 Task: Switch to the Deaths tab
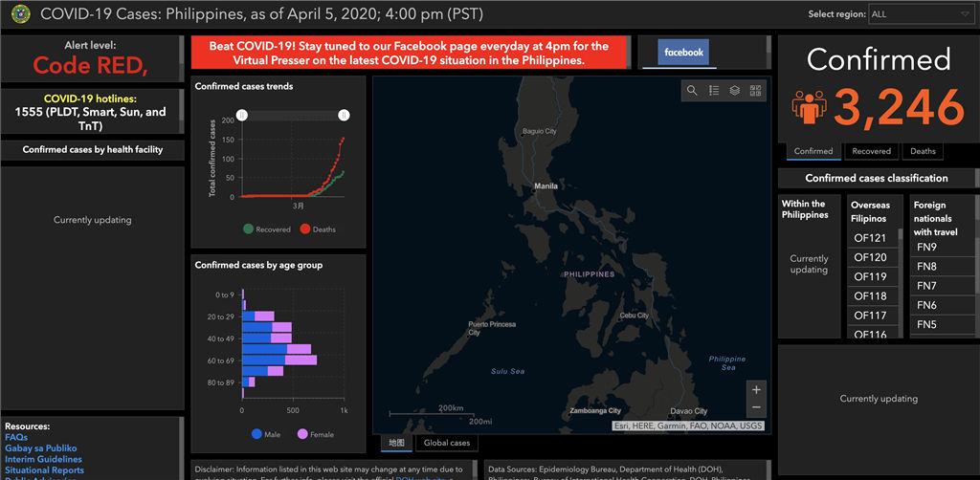pyautogui.click(x=923, y=151)
